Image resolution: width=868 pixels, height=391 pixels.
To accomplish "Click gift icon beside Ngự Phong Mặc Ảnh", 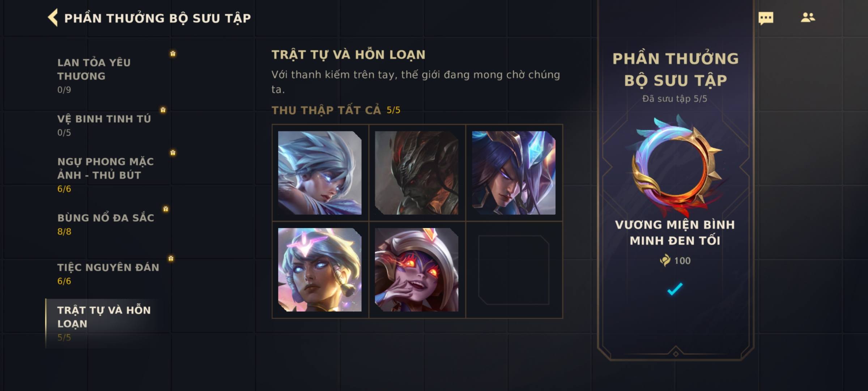I will pos(173,153).
